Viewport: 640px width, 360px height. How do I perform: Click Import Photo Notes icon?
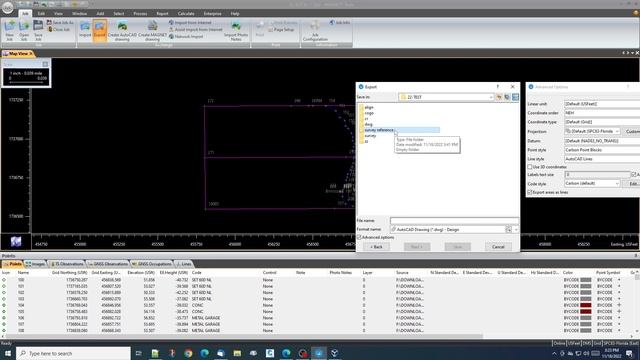(x=236, y=31)
